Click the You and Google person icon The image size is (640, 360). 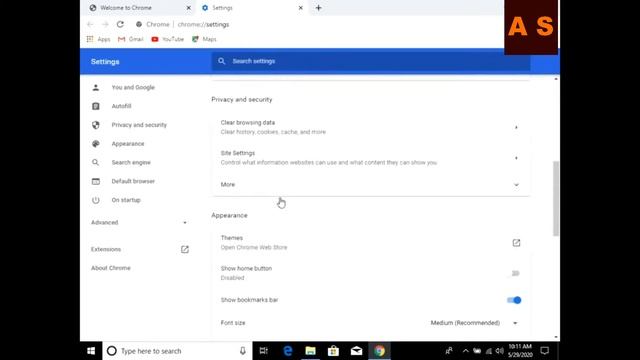[x=96, y=87]
